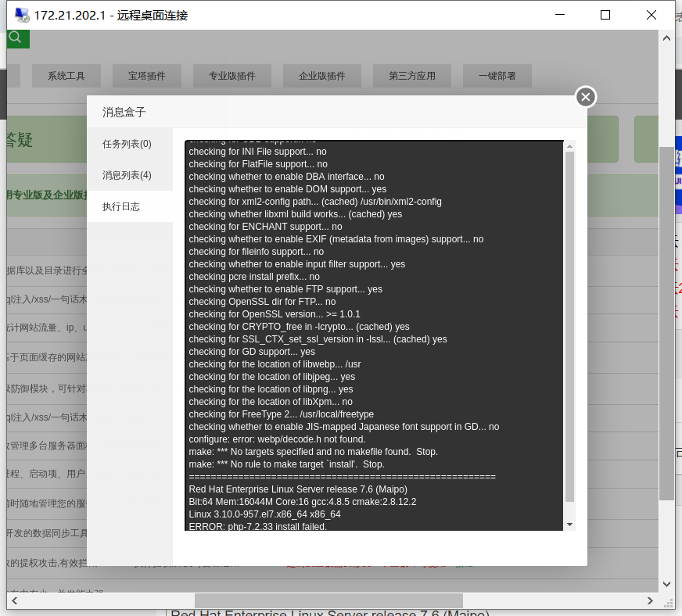Click the green search magnifier icon

(16, 38)
